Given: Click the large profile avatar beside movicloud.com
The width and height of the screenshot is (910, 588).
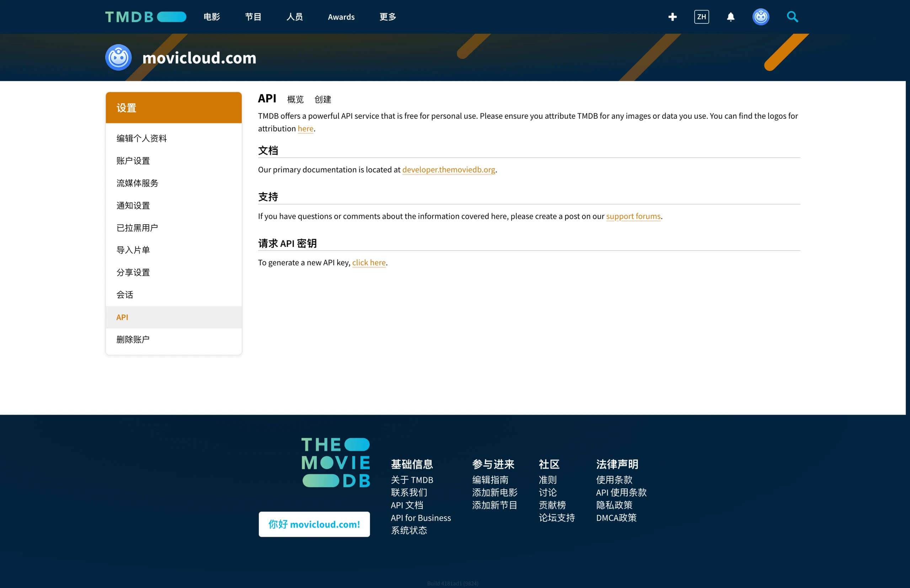Looking at the screenshot, I should (118, 58).
